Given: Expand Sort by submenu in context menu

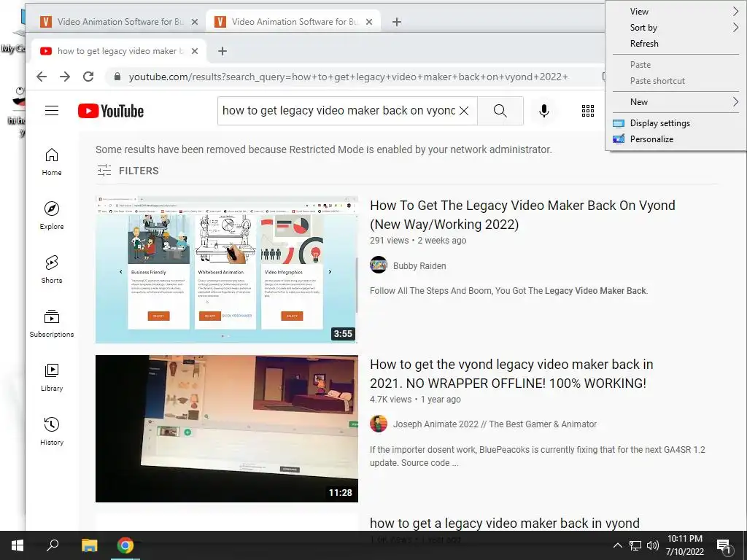Looking at the screenshot, I should click(x=676, y=28).
